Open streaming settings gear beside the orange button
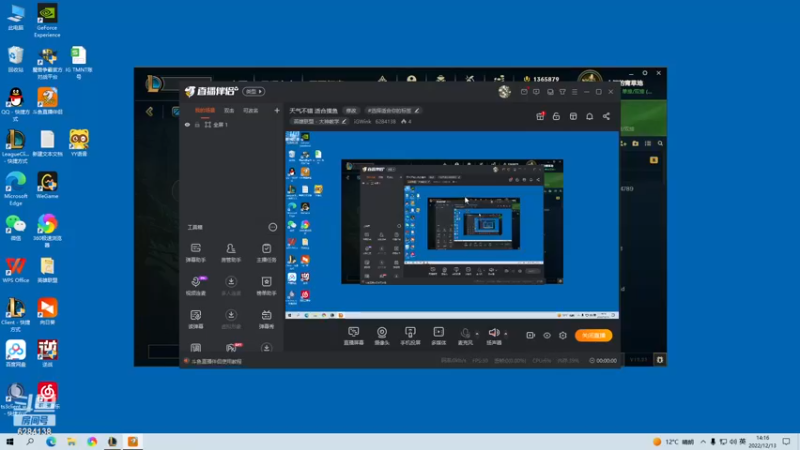The width and height of the screenshot is (800, 450). coord(563,335)
